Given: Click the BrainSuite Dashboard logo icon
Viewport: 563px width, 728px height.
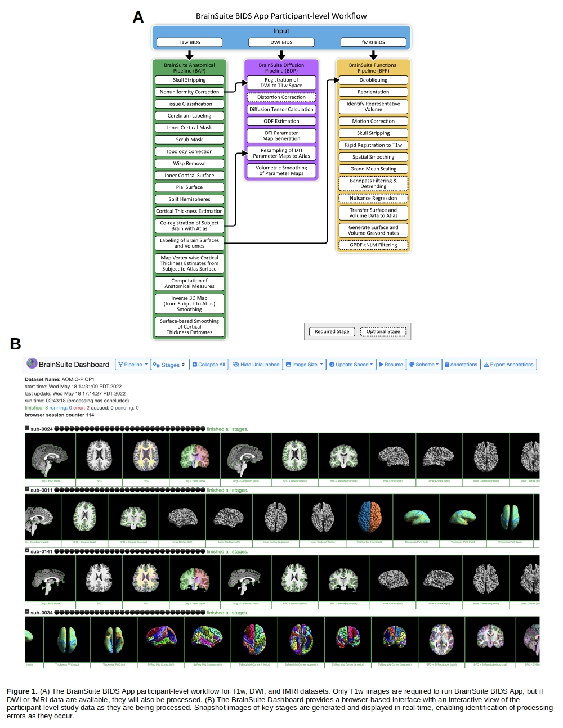Looking at the screenshot, I should 32,363.
